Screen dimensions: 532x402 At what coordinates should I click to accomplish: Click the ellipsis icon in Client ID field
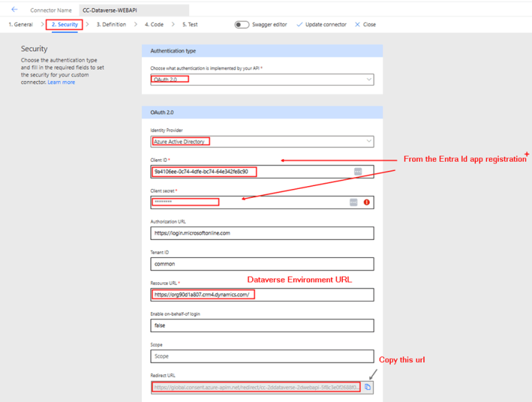(357, 172)
